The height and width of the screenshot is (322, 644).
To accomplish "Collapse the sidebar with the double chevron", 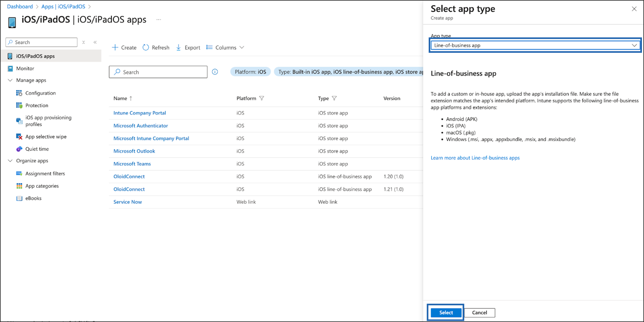I will [x=95, y=42].
